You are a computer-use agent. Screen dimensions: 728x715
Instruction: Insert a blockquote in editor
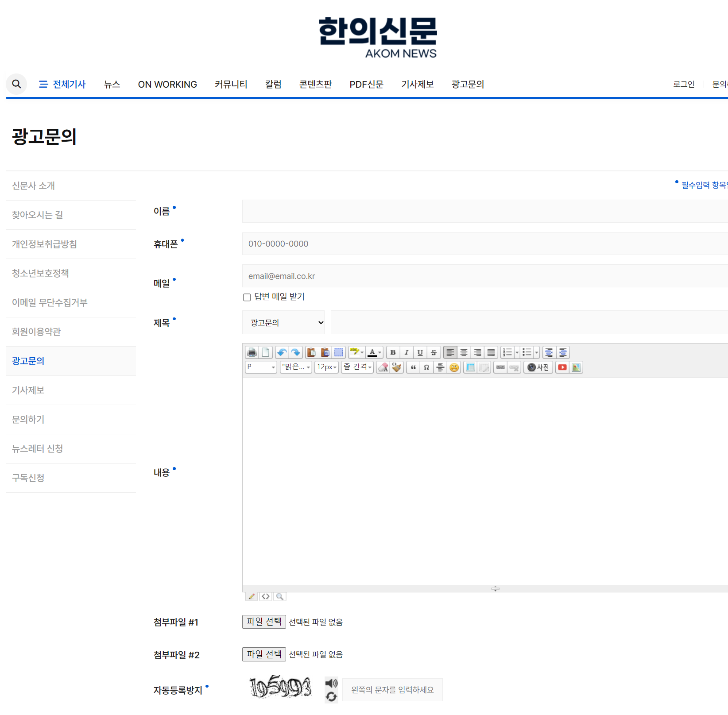413,367
